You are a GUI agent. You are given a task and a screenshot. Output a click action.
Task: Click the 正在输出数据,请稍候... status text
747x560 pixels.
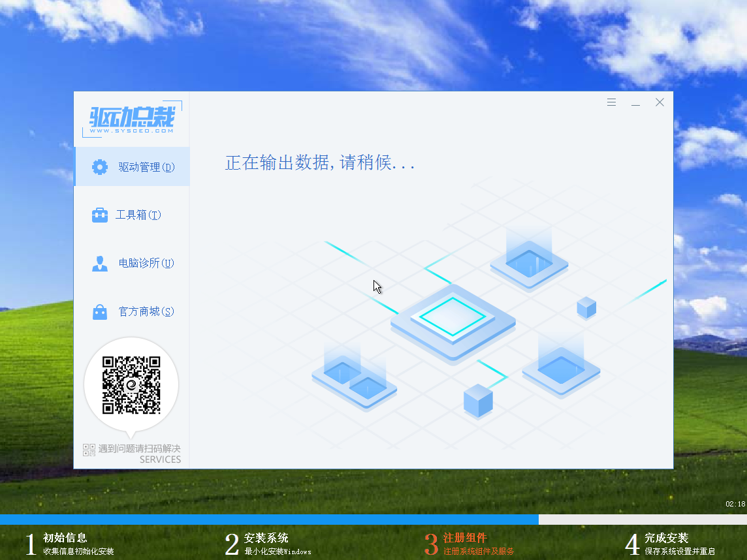[x=320, y=163]
